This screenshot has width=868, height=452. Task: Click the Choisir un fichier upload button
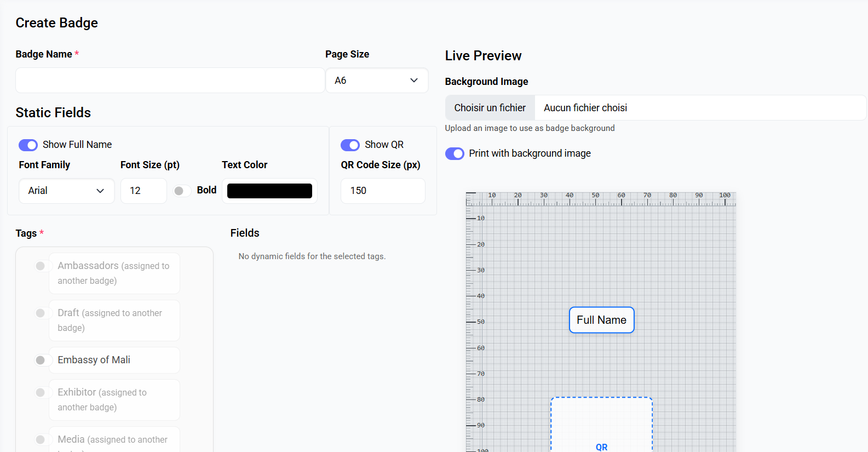coord(490,107)
